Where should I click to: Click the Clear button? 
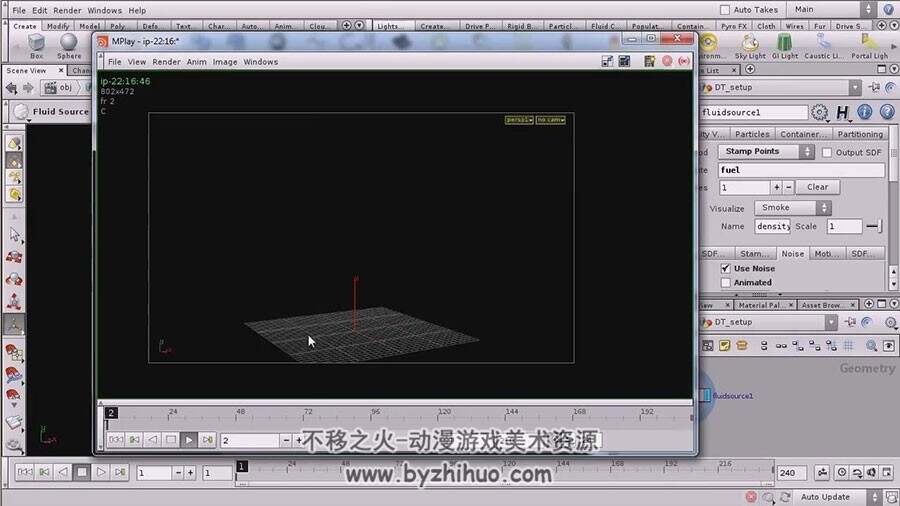coord(817,187)
